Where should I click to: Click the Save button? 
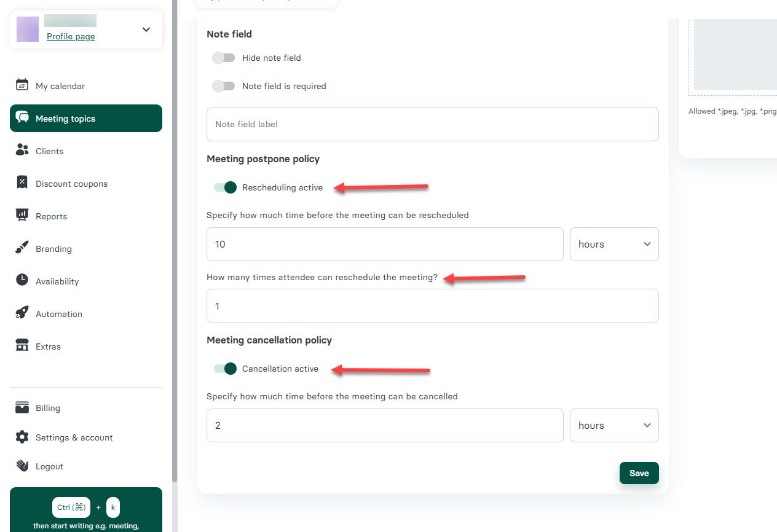pos(639,473)
